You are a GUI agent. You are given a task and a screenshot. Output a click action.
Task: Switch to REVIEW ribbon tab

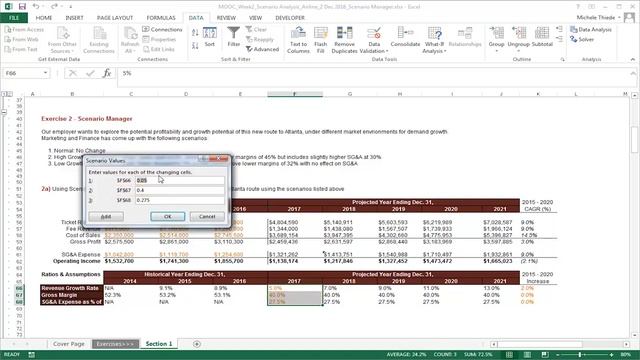point(226,18)
